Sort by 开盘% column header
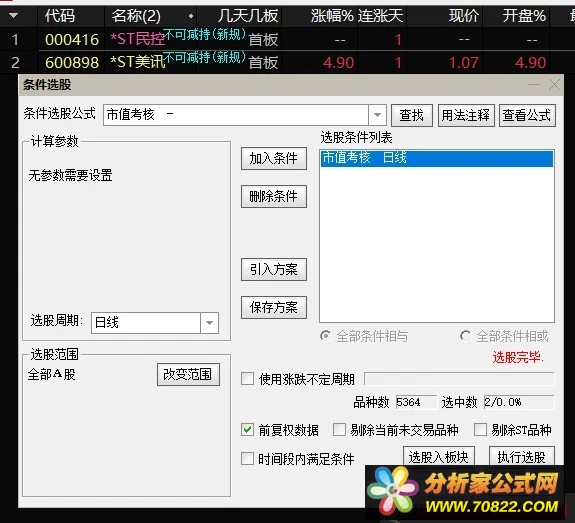This screenshot has width=575, height=523. (x=524, y=16)
